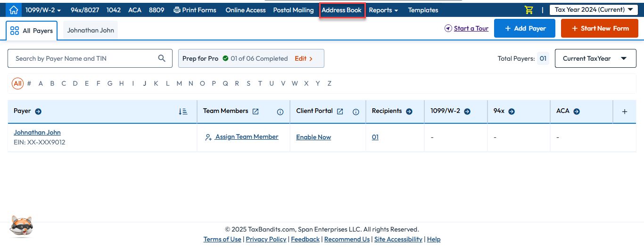
Task: Select the All alphabet filter
Action: pyautogui.click(x=17, y=83)
